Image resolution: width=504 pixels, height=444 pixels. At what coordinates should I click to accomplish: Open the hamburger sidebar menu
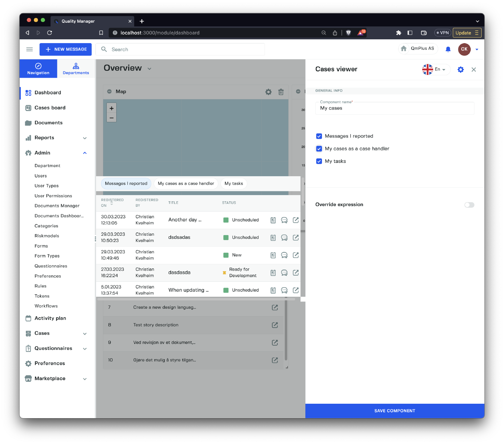pyautogui.click(x=30, y=49)
